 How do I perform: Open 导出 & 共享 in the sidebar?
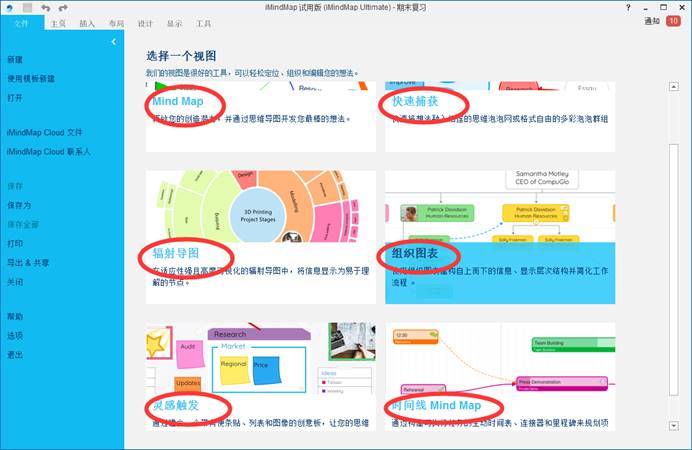[x=28, y=263]
